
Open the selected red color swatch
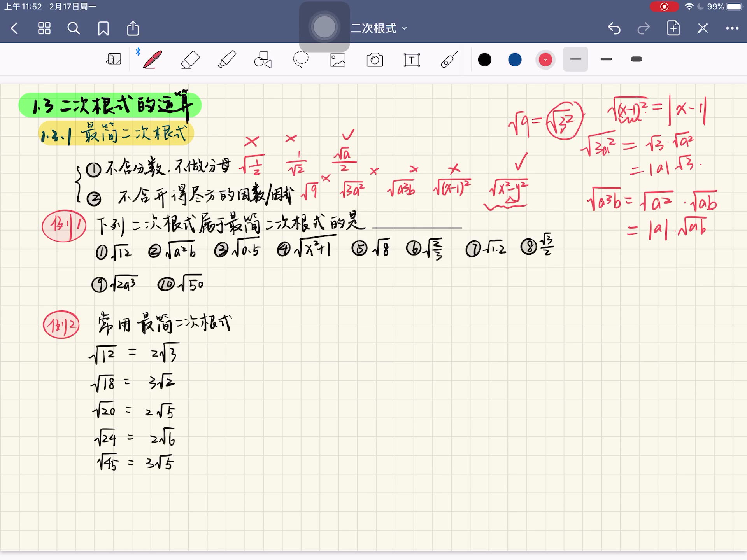[x=545, y=60]
